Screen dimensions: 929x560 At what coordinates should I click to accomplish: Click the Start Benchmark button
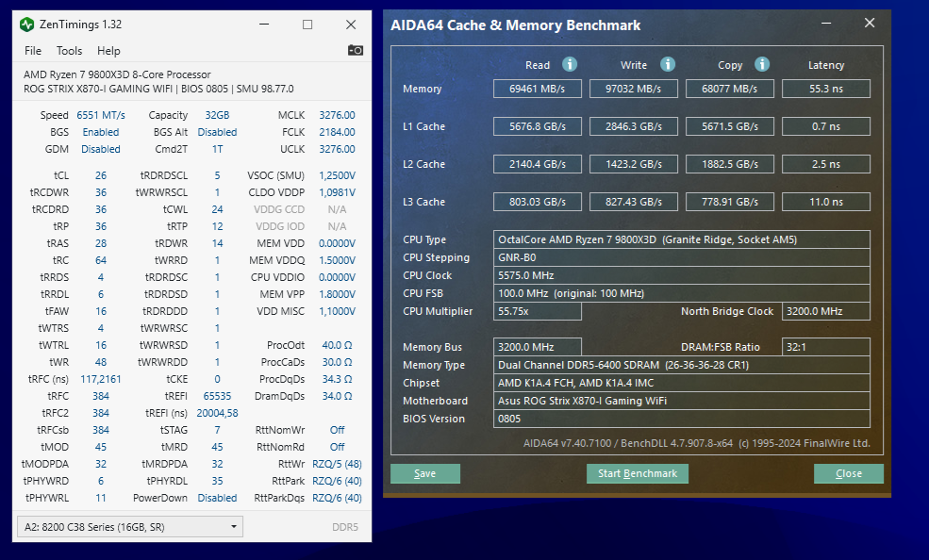[637, 473]
